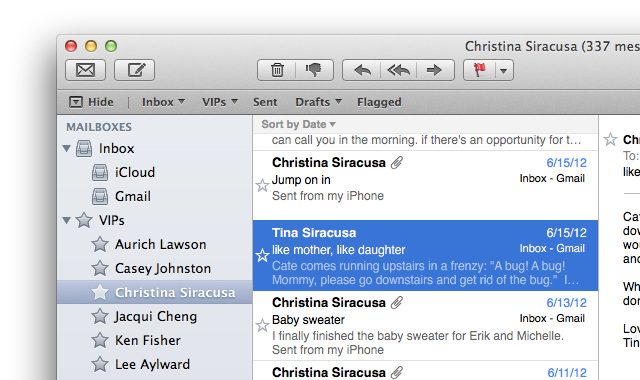Forward the selected message
The image size is (640, 380).
[x=435, y=70]
